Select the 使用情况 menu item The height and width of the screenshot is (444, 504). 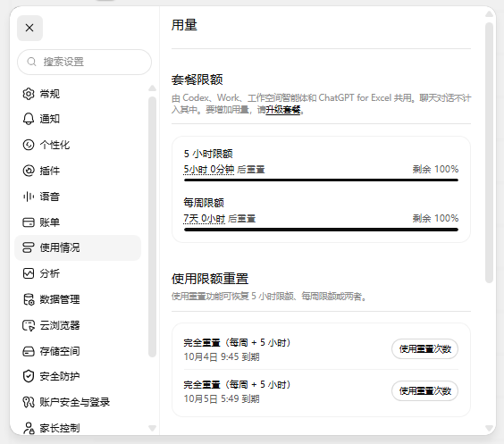tap(78, 247)
